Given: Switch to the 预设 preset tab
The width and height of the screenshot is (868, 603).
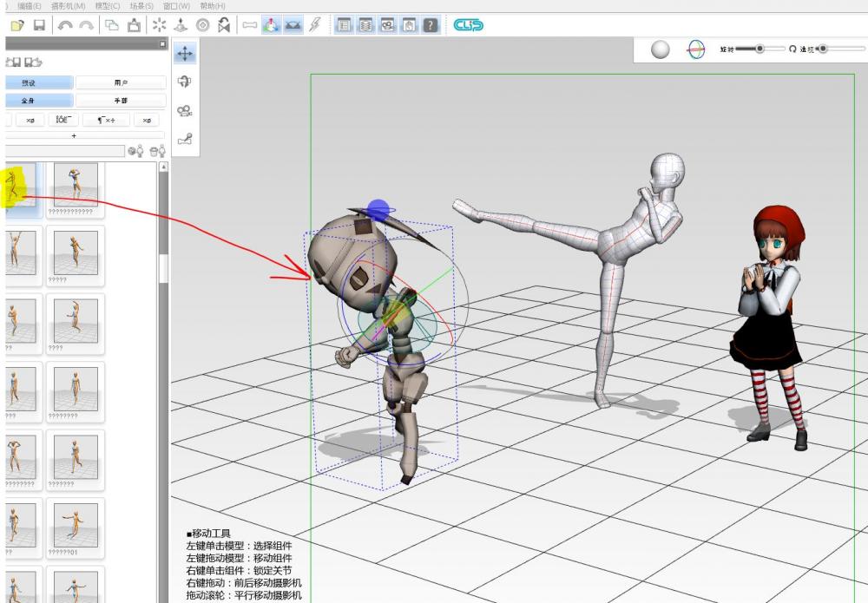Looking at the screenshot, I should tap(39, 83).
